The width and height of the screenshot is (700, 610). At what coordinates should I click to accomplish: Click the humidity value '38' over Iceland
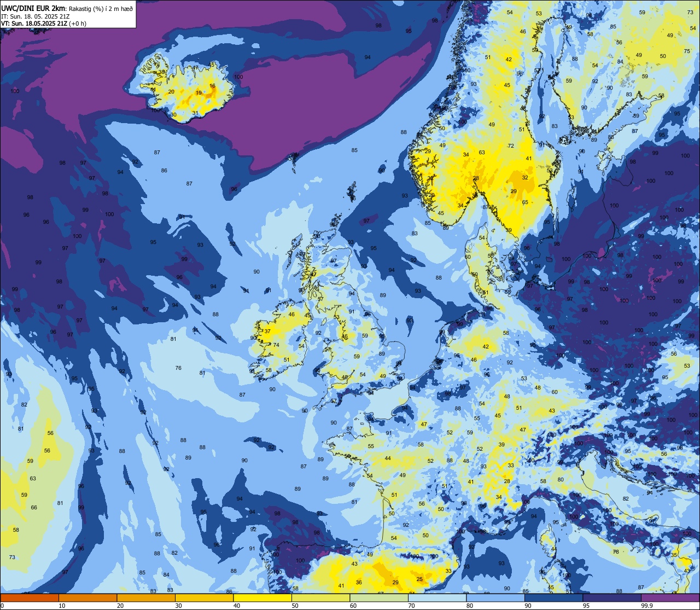click(161, 72)
